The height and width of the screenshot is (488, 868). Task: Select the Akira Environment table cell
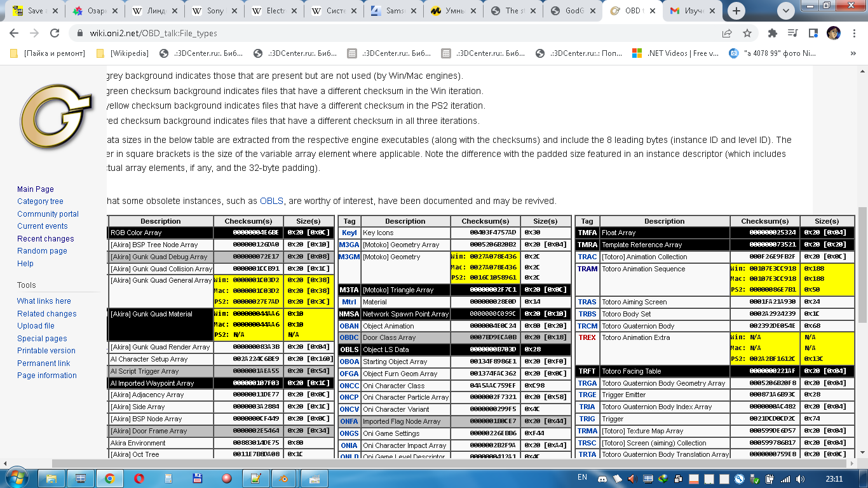(161, 443)
